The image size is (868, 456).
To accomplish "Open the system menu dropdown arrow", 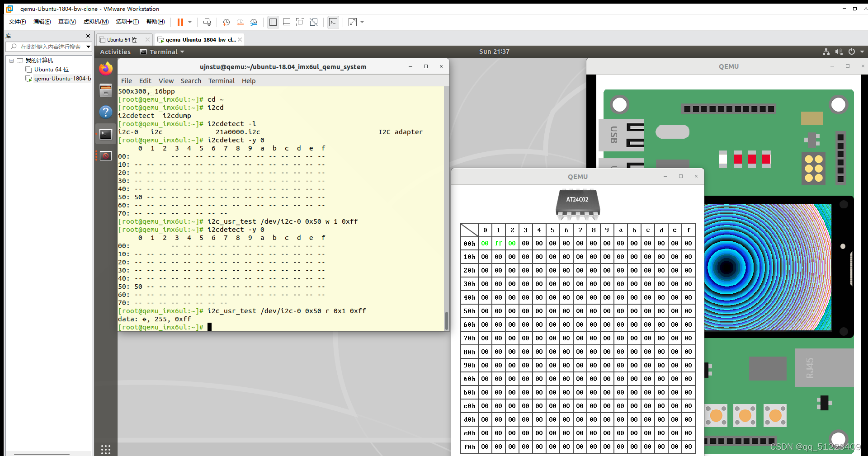I will point(862,52).
